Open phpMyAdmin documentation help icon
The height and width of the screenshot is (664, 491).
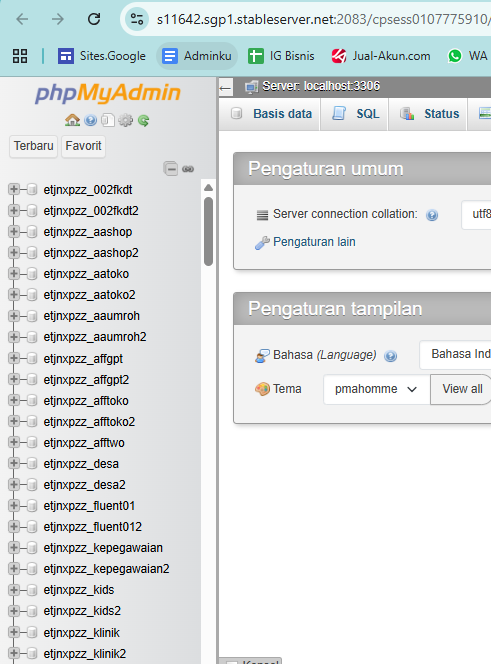[90, 121]
